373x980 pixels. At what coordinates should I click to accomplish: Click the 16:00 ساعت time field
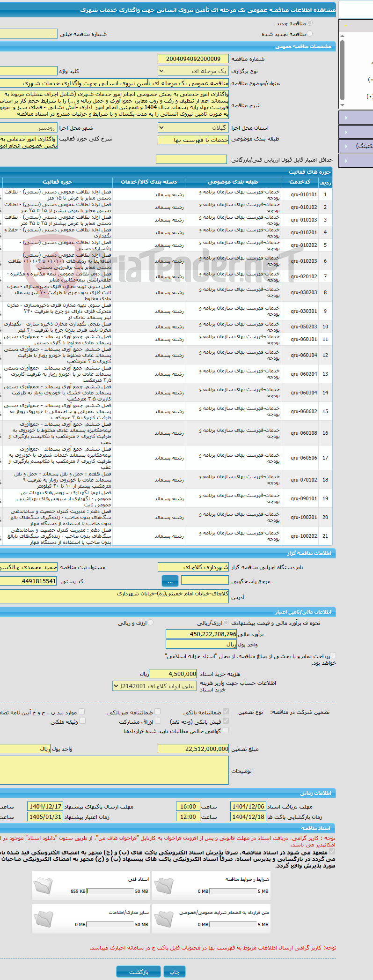pyautogui.click(x=188, y=806)
